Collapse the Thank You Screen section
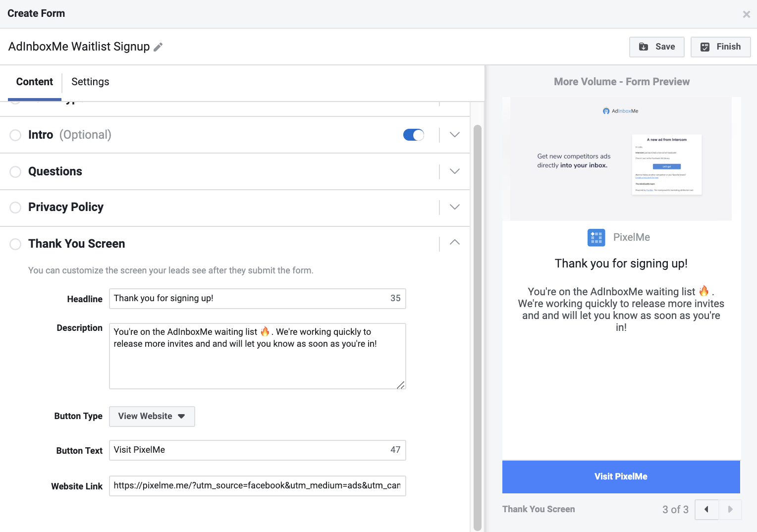Viewport: 757px width, 532px height. pyautogui.click(x=454, y=242)
